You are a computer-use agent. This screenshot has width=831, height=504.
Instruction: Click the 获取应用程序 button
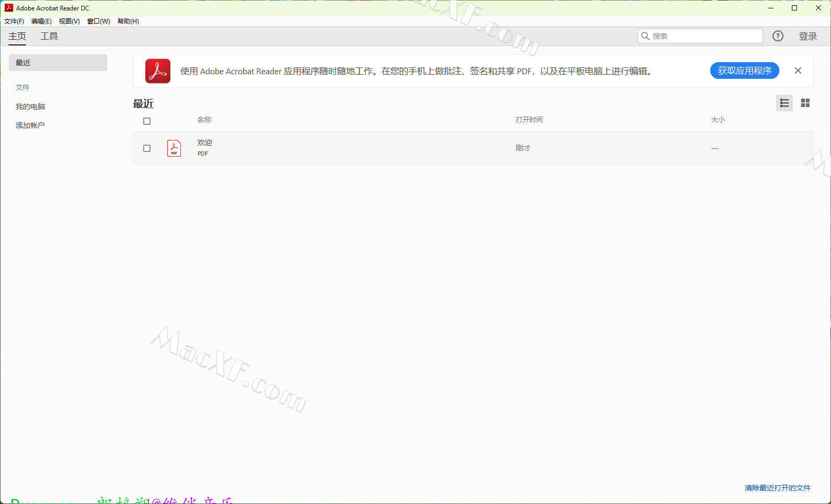point(744,71)
